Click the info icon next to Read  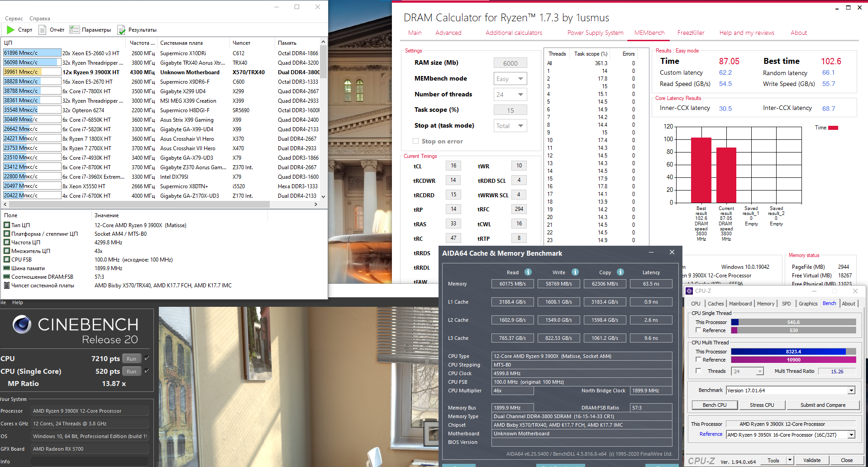528,272
